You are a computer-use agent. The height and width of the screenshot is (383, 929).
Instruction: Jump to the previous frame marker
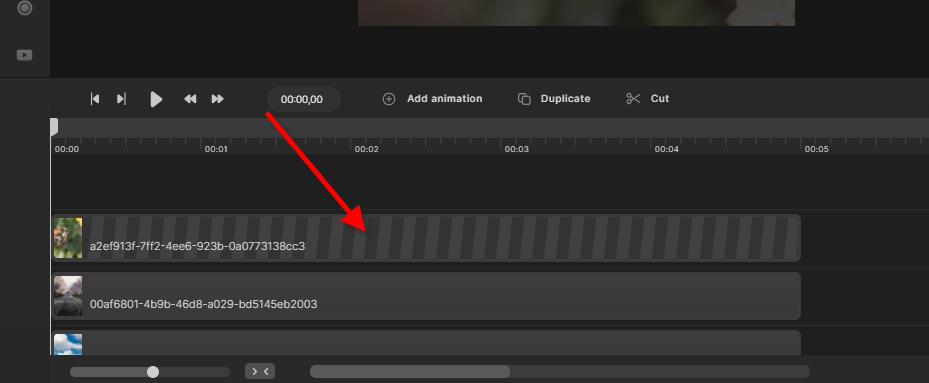[x=95, y=99]
